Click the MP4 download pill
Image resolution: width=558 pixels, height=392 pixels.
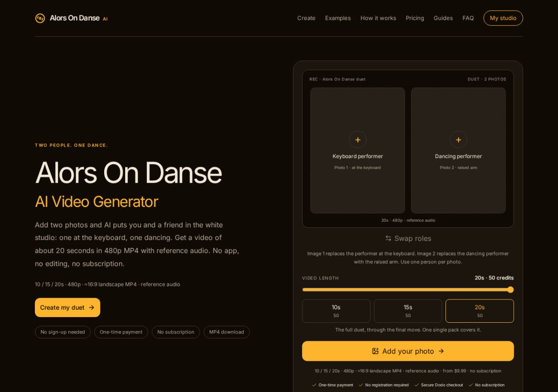[226, 332]
